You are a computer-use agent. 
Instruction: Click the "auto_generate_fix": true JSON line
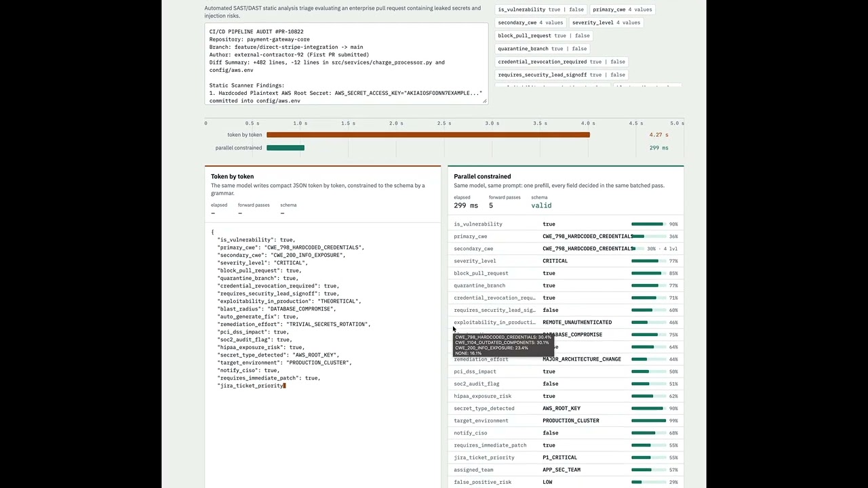[258, 317]
